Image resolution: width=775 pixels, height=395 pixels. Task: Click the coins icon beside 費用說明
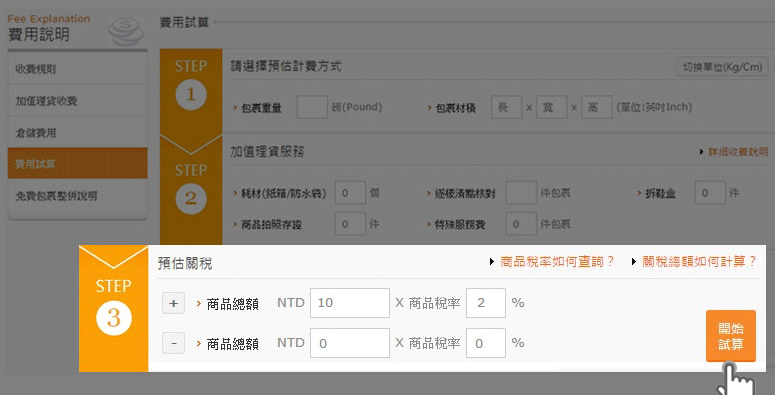pos(126,31)
